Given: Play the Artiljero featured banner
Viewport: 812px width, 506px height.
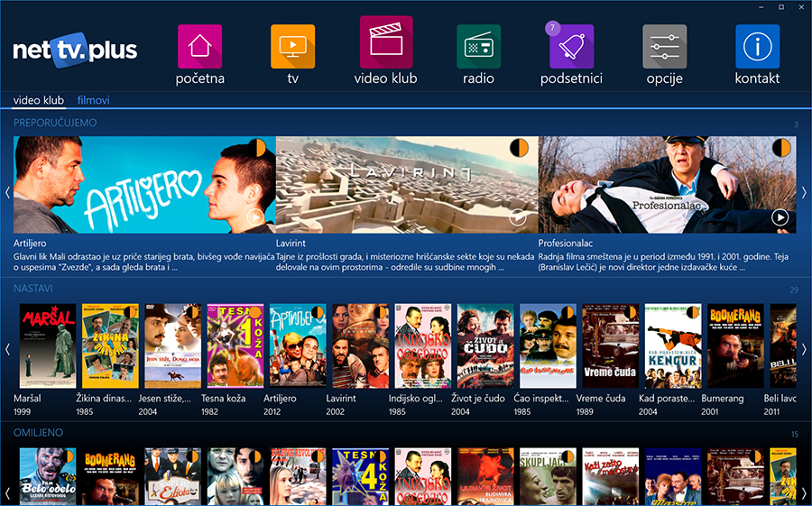Looking at the screenshot, I should [255, 217].
